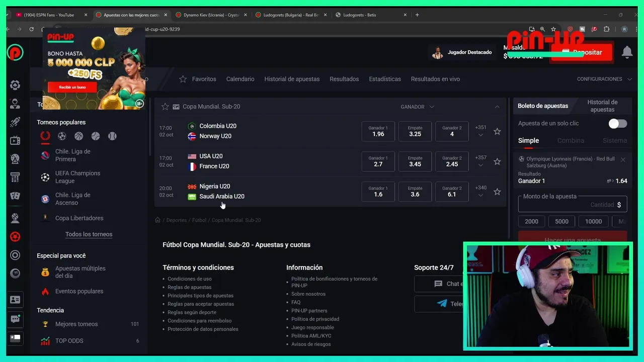Open the browser extensions puzzle icon
The height and width of the screenshot is (362, 644).
(606, 29)
